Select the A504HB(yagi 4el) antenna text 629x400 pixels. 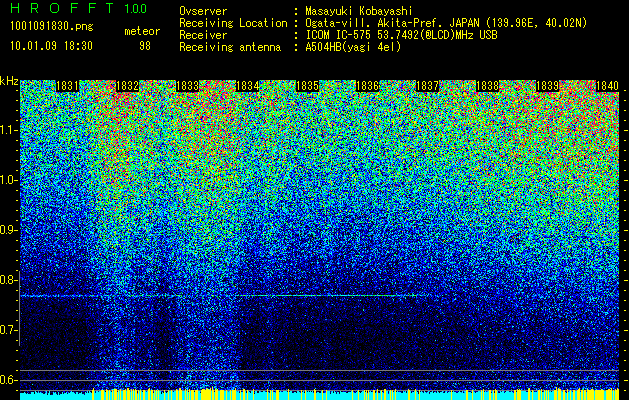click(x=353, y=47)
